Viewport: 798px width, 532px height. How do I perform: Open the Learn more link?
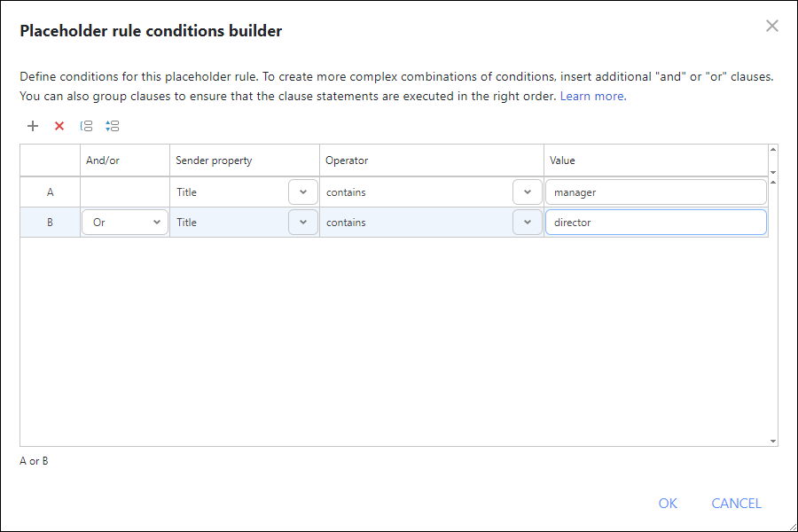[591, 96]
